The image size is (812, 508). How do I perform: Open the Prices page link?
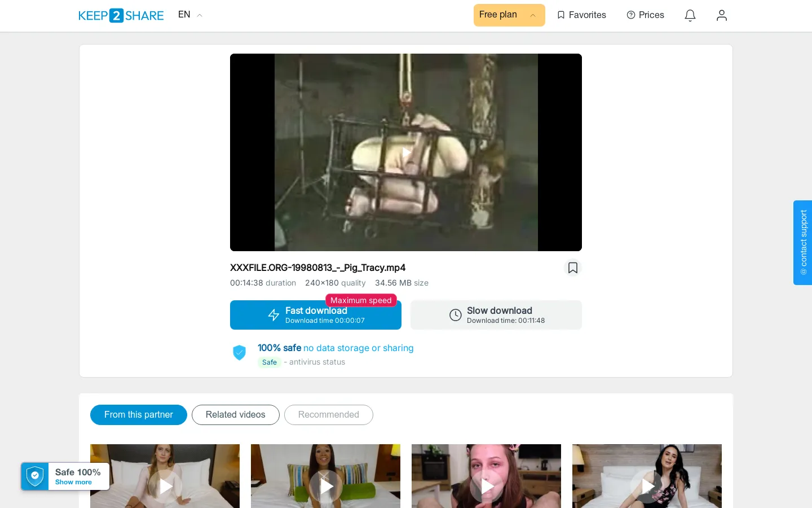(x=645, y=15)
